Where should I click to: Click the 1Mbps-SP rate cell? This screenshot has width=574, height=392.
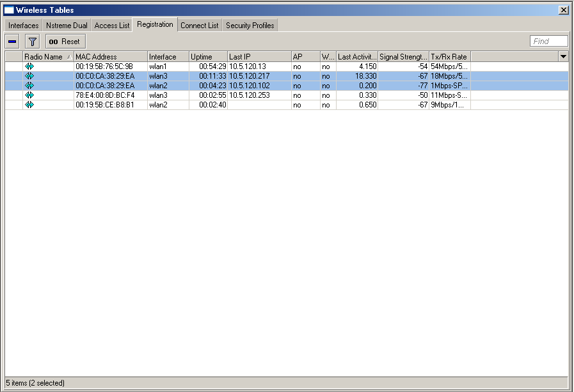(449, 86)
